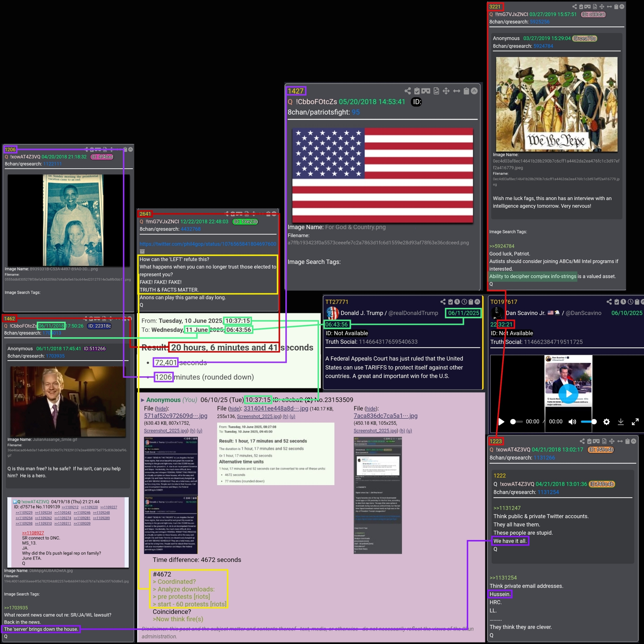Collapse post 3221 with circled arrow

pyautogui.click(x=622, y=6)
